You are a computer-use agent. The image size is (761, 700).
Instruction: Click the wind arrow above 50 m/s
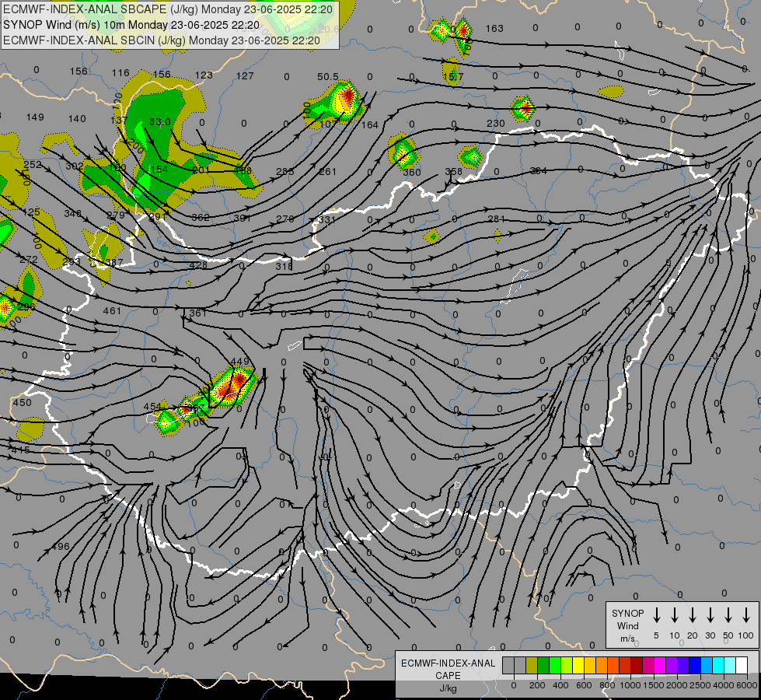pyautogui.click(x=728, y=615)
